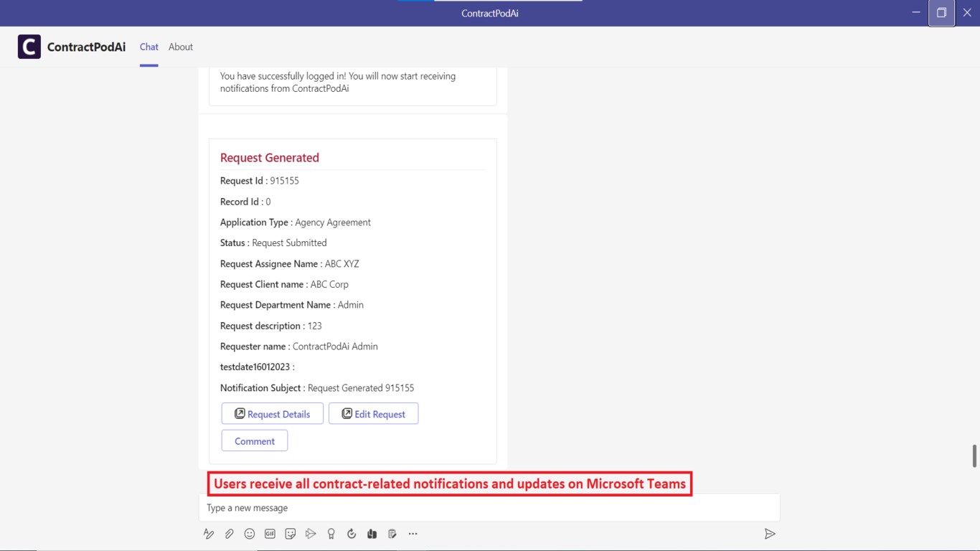
Task: Click the ContractPodAi app name in header
Action: click(86, 47)
